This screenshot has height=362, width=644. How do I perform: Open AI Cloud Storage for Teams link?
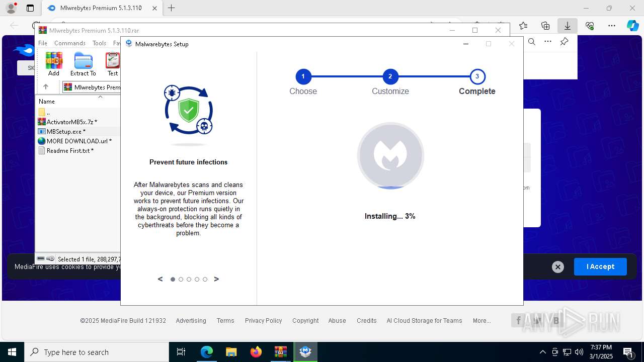point(424,321)
